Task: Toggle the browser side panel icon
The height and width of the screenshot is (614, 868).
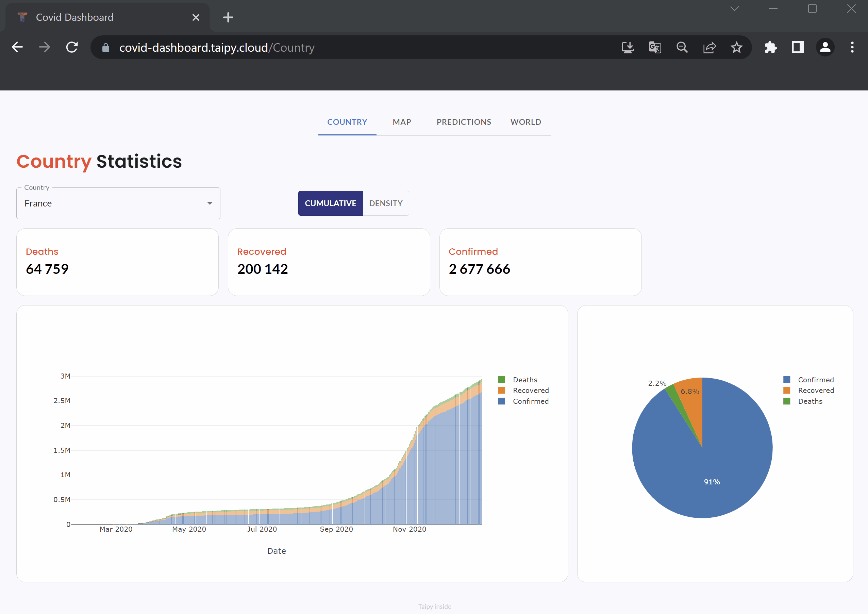Action: (x=798, y=47)
